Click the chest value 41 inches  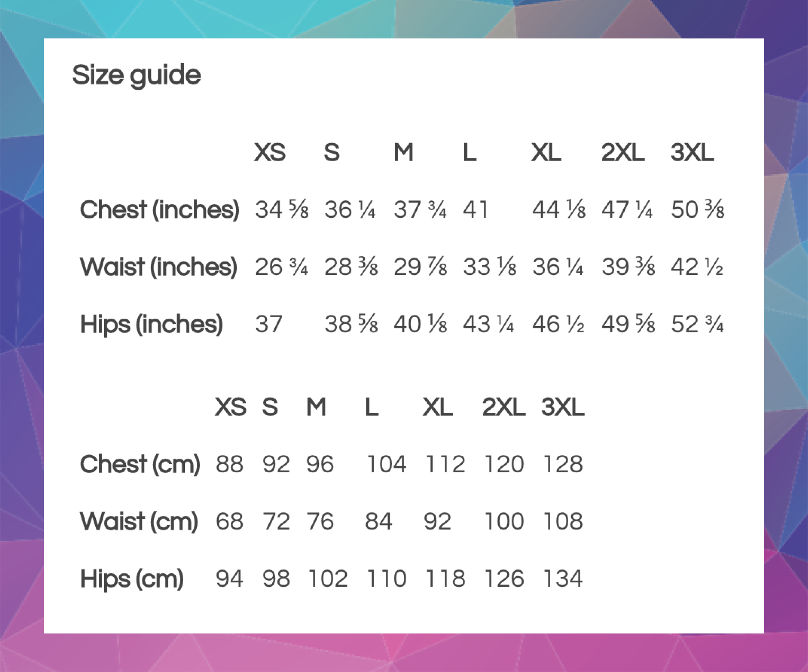pyautogui.click(x=475, y=210)
